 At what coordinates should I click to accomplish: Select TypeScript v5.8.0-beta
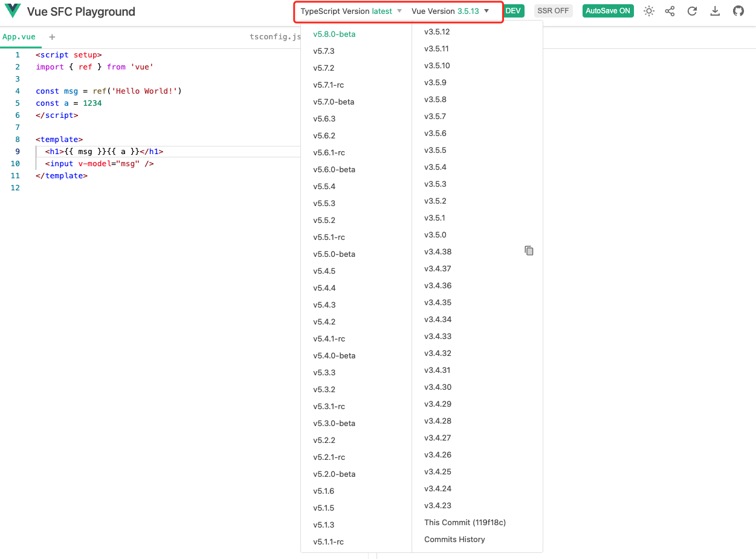point(334,34)
